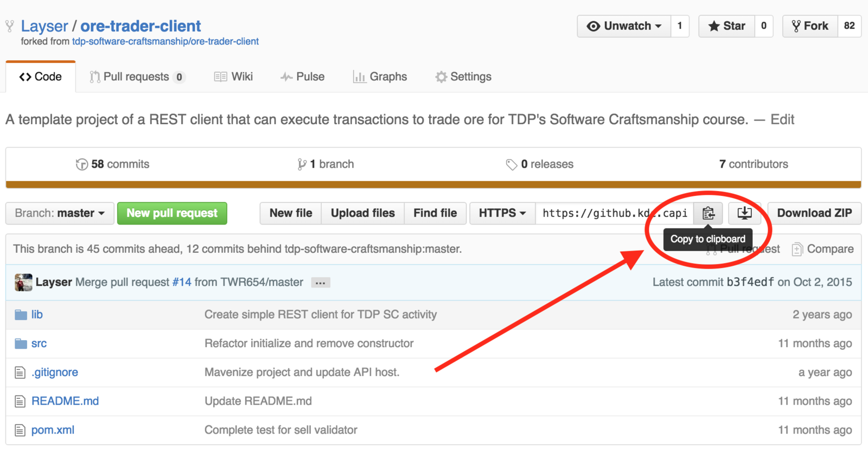Open the forks count 82
This screenshot has width=868, height=453.
coord(850,26)
